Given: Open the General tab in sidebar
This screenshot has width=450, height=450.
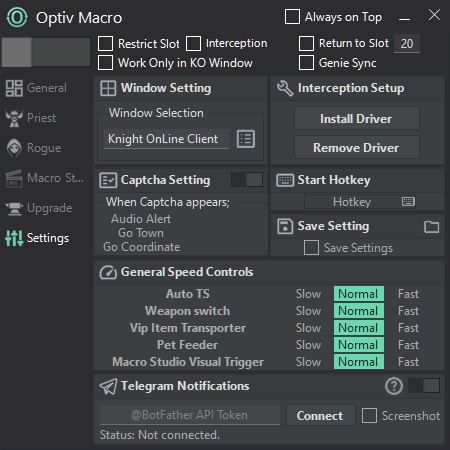Looking at the screenshot, I should pyautogui.click(x=36, y=88).
